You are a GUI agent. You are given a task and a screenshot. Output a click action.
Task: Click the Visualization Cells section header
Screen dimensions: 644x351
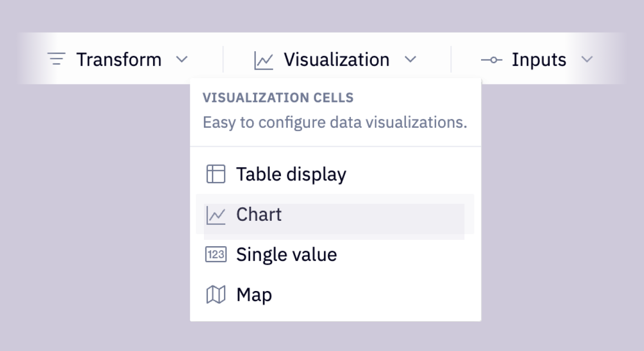pyautogui.click(x=278, y=97)
